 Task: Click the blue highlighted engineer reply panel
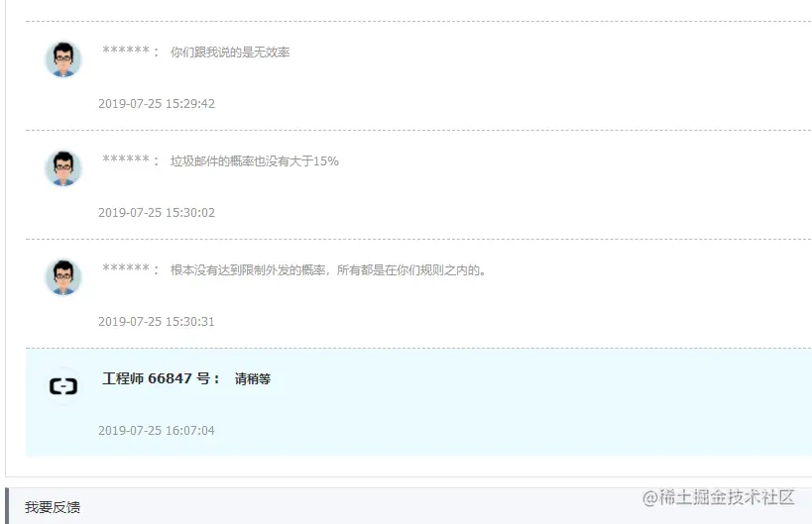click(x=418, y=402)
